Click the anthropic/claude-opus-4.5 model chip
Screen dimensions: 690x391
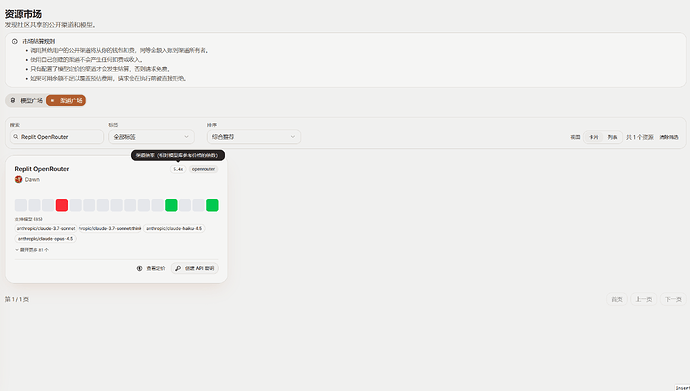point(45,239)
